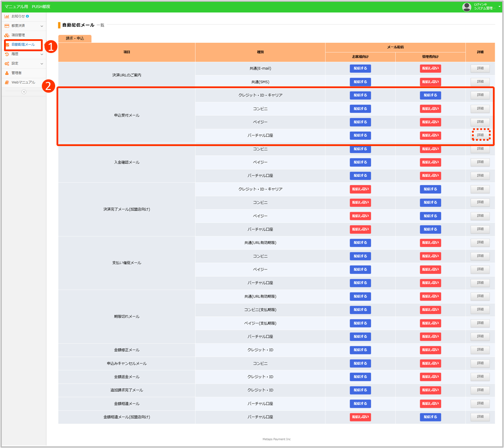Open 詳細 for 申込受付メール バーチャル口座 row

pyautogui.click(x=480, y=135)
